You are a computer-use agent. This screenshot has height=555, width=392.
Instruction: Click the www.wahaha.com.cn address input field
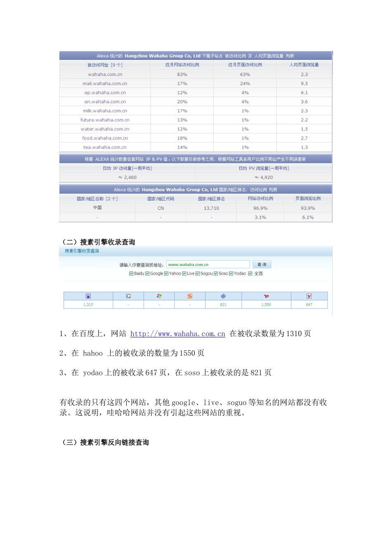click(x=208, y=264)
